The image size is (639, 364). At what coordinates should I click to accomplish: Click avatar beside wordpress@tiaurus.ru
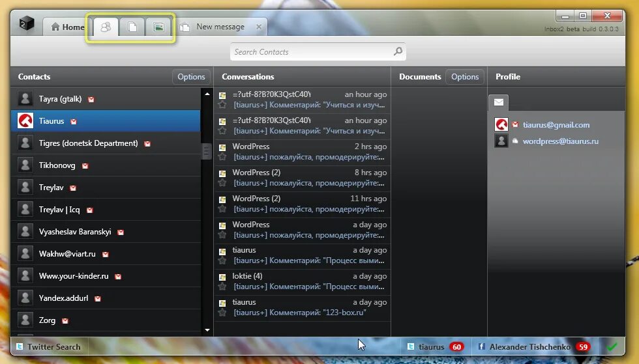501,141
